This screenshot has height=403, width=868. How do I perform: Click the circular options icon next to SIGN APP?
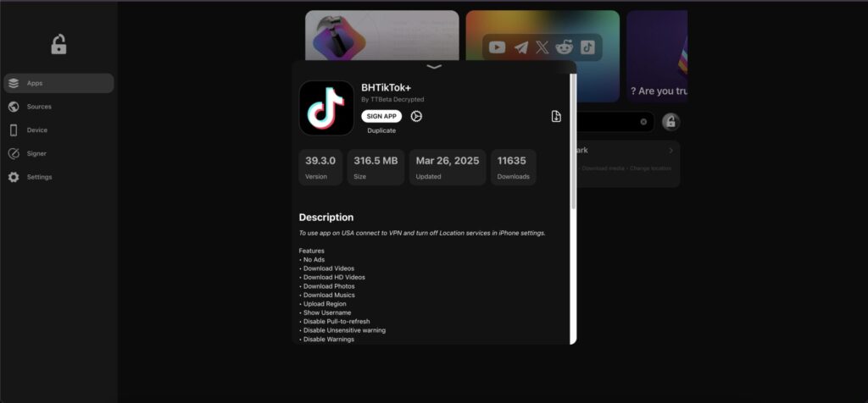pos(416,116)
